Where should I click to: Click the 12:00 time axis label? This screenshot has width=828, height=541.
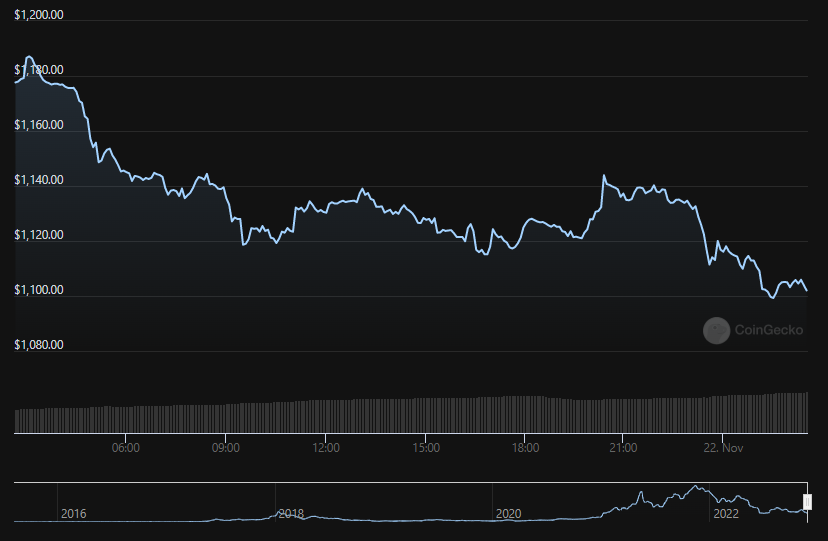click(x=326, y=448)
